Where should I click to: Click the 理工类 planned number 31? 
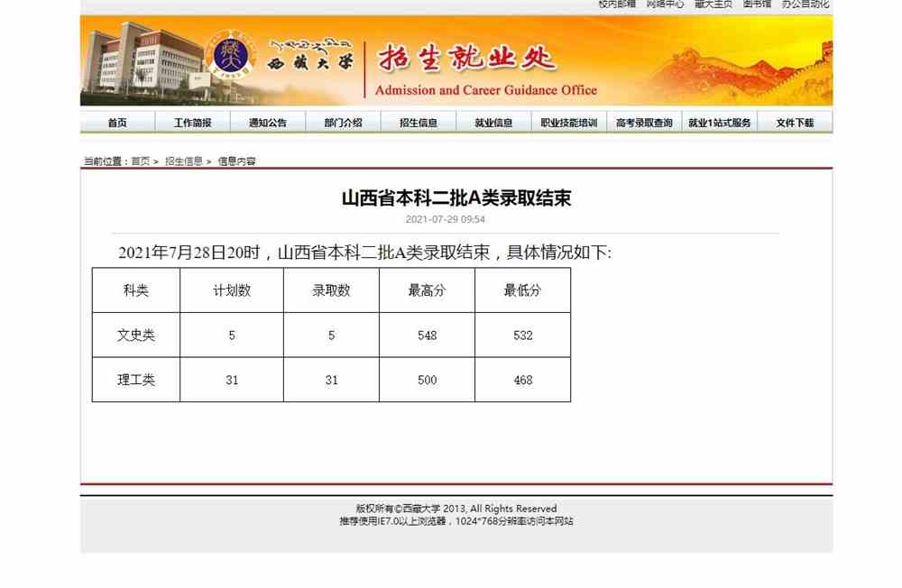(x=232, y=380)
